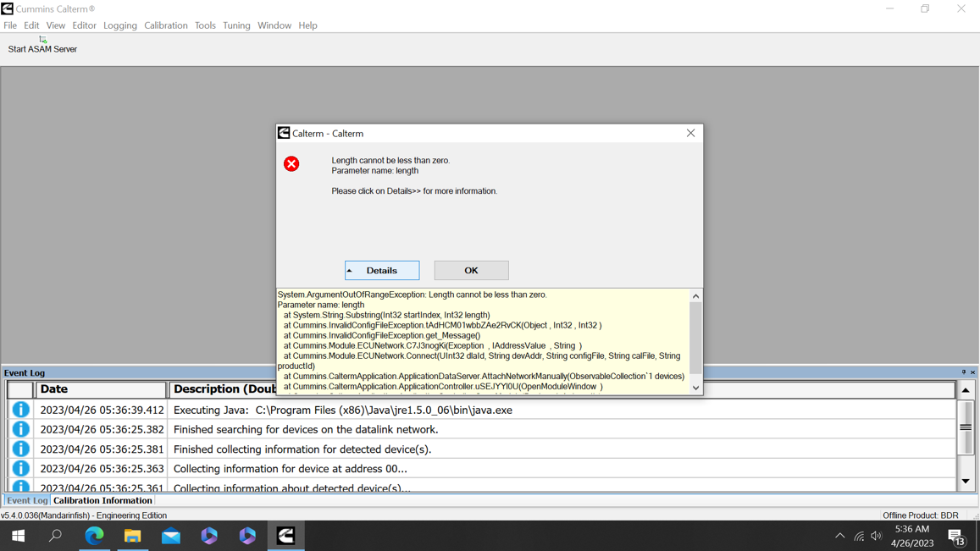Click the error details vertical scrollbar thumb
The image size is (980, 551).
695,338
